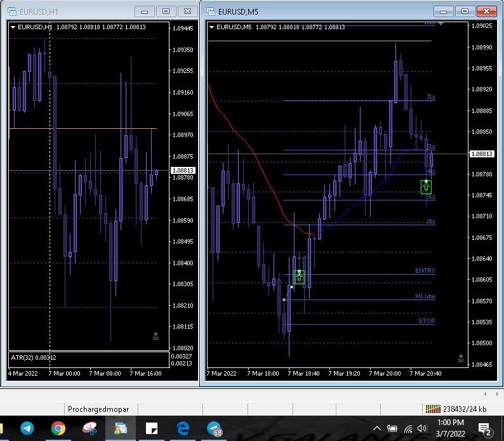Click the chart icon in the EURUSD,M5 title bar
Viewport: 504px width, 441px height.
(209, 11)
